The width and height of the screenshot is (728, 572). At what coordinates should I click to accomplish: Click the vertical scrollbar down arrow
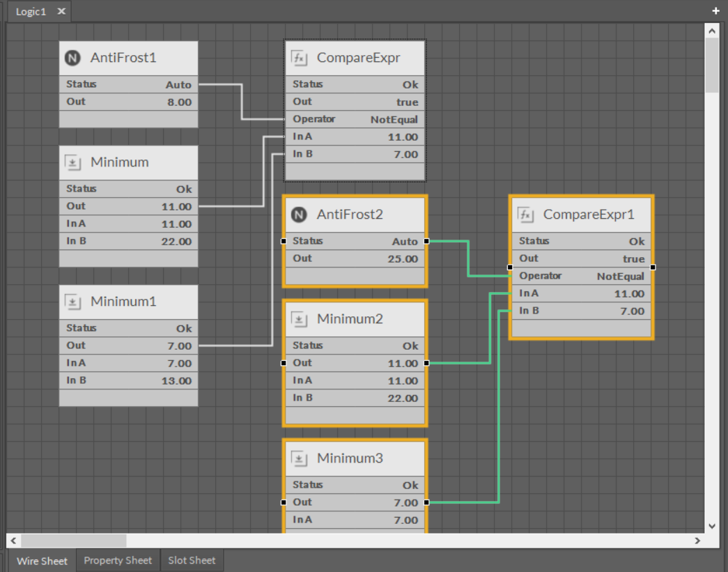click(712, 526)
